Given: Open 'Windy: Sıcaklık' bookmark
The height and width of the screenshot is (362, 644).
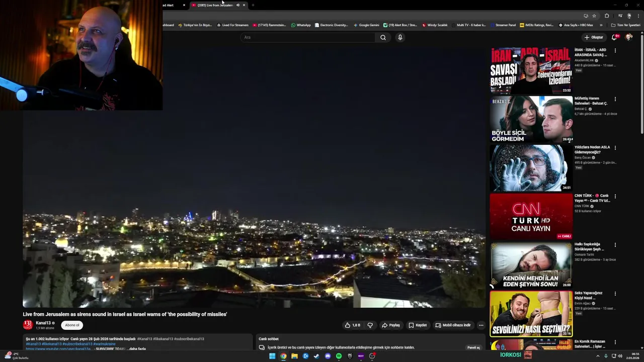Looking at the screenshot, I should click(x=435, y=25).
